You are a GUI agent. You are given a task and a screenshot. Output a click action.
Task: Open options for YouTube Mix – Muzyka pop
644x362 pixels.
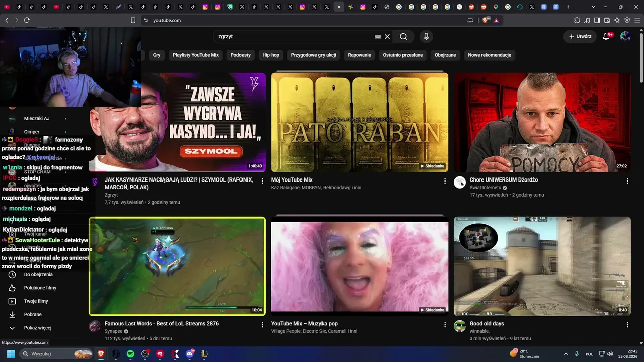pyautogui.click(x=445, y=325)
